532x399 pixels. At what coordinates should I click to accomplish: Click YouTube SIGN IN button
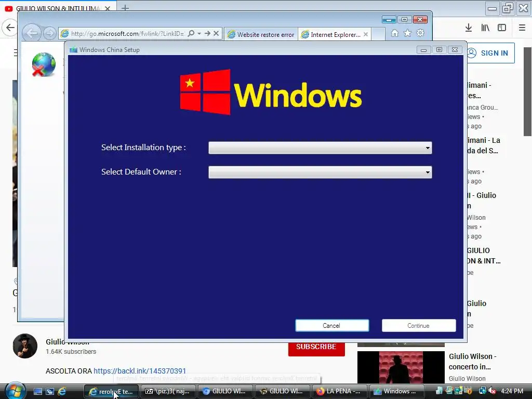pos(491,53)
